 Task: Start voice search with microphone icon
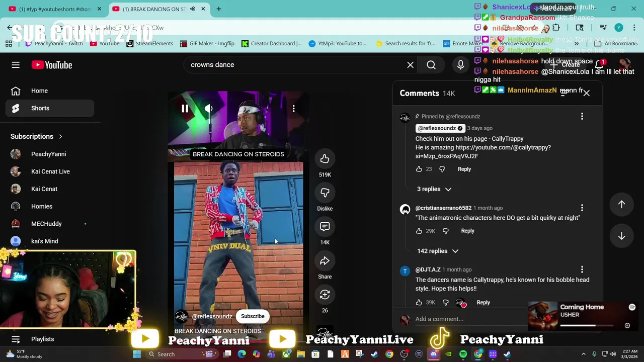[x=460, y=65]
